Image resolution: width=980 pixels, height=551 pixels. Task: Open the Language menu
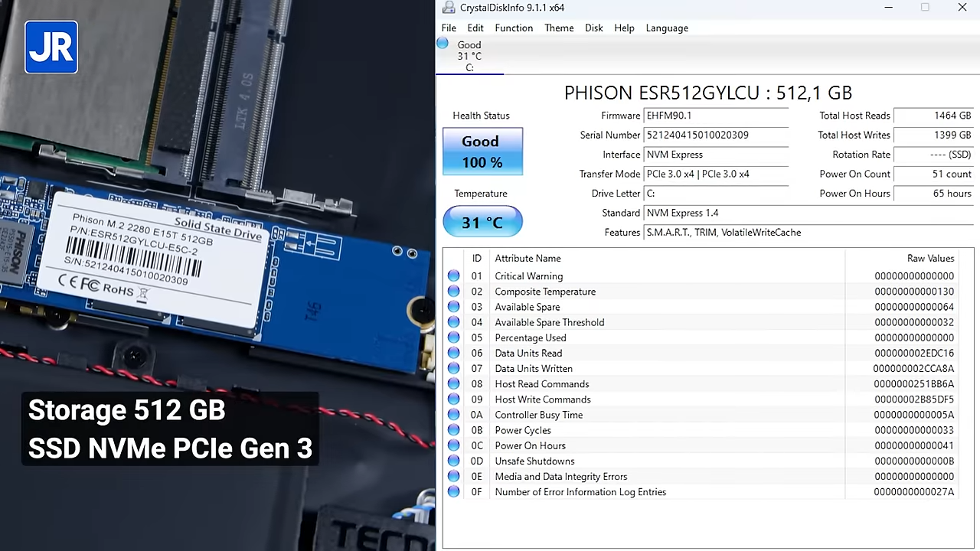click(667, 28)
